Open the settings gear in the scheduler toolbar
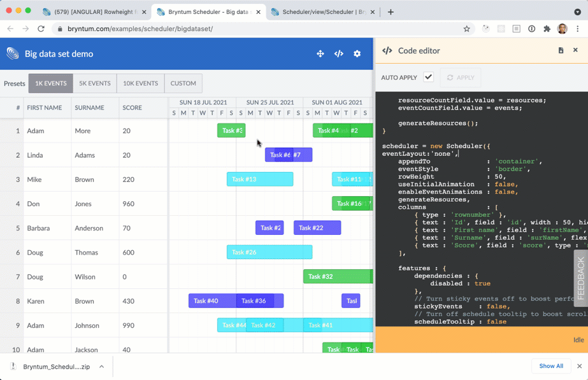This screenshot has width=588, height=380. (357, 54)
